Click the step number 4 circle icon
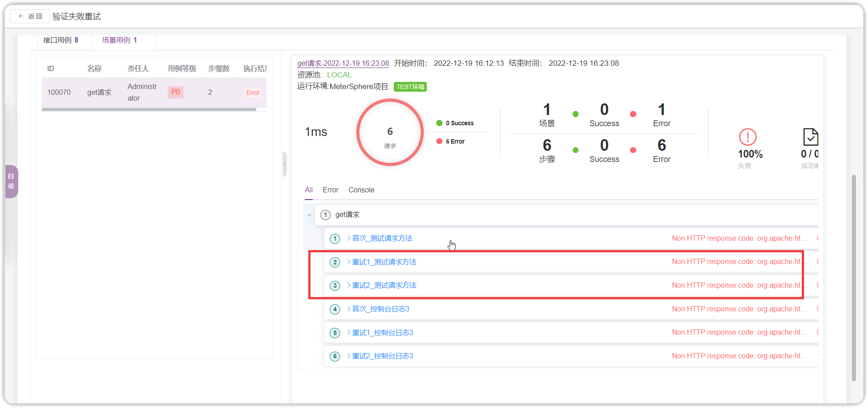This screenshot has width=868, height=408. (x=335, y=310)
